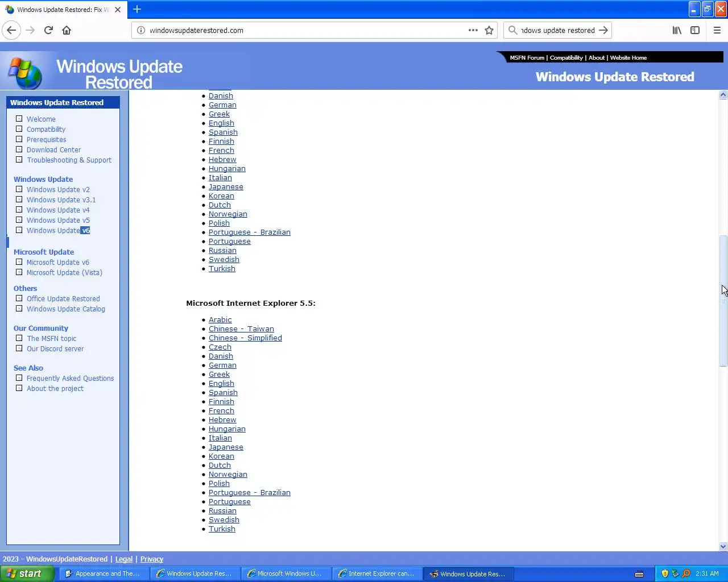Viewport: 728px width, 582px height.
Task: Open Troubleshooting & Support in sidebar
Action: (69, 160)
